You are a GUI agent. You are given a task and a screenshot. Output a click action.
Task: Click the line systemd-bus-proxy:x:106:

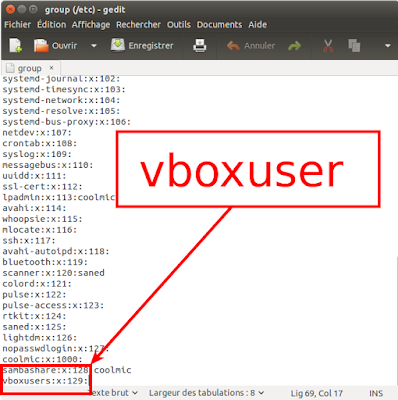tap(67, 122)
